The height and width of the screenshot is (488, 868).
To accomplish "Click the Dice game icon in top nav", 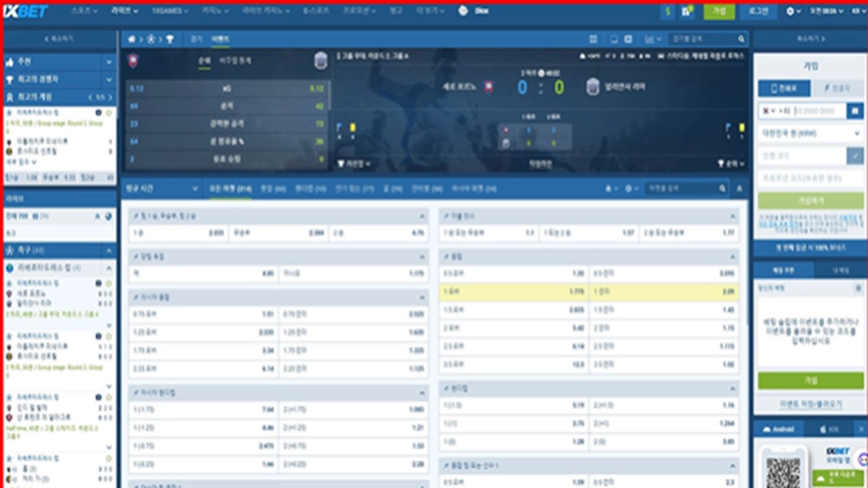I will (463, 12).
